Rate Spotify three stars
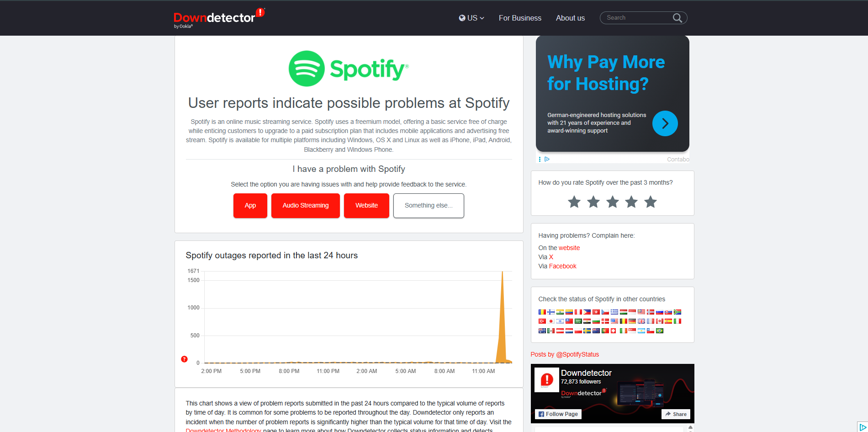 (613, 202)
